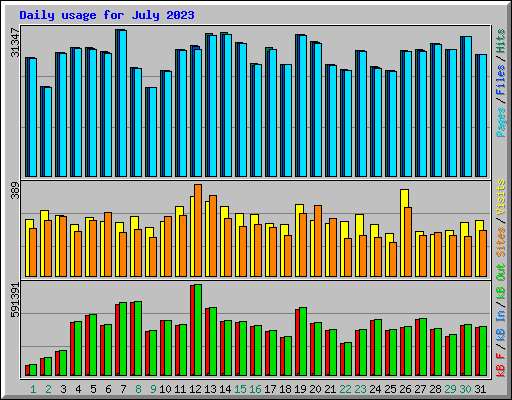Click day label 11 on the x-axis
The image size is (512, 400).
click(x=180, y=389)
